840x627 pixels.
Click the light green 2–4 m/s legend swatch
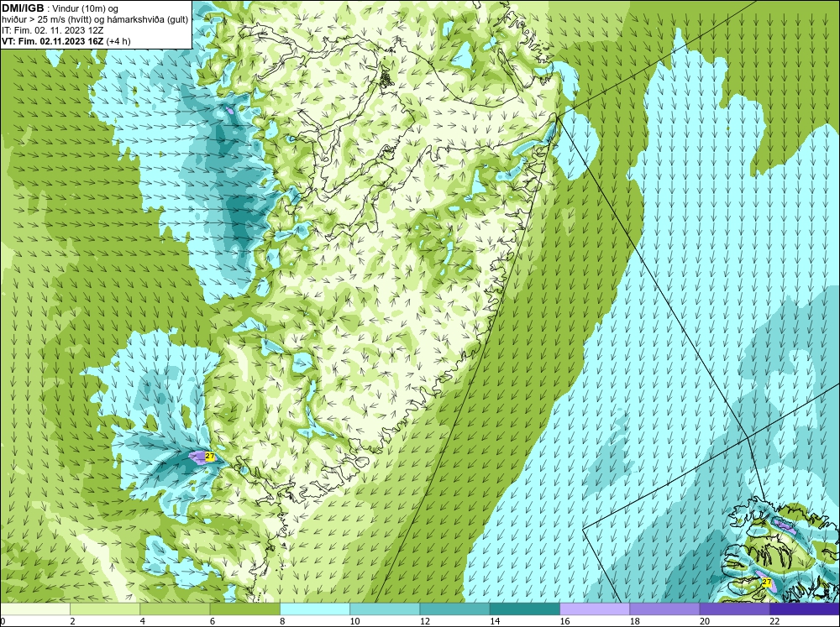(x=105, y=609)
